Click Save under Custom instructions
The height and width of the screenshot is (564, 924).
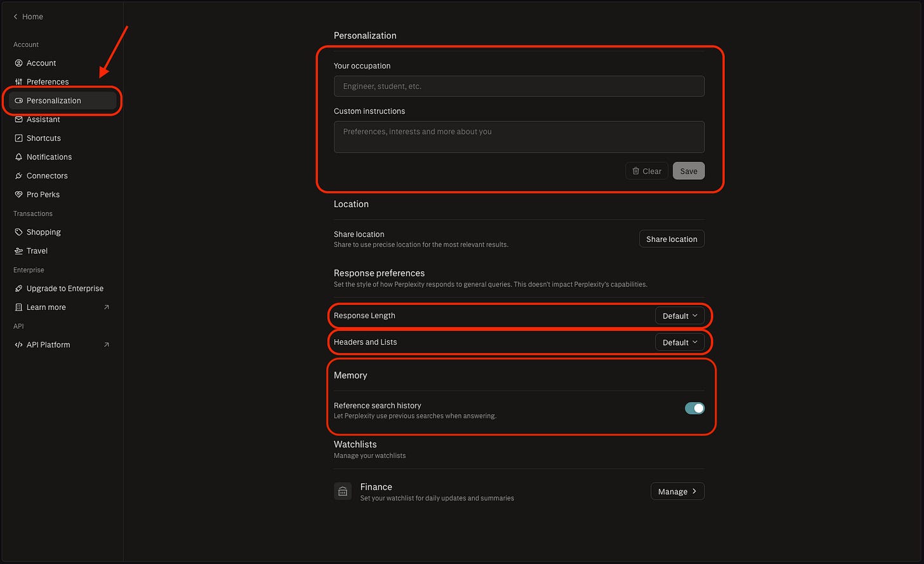[x=689, y=171]
